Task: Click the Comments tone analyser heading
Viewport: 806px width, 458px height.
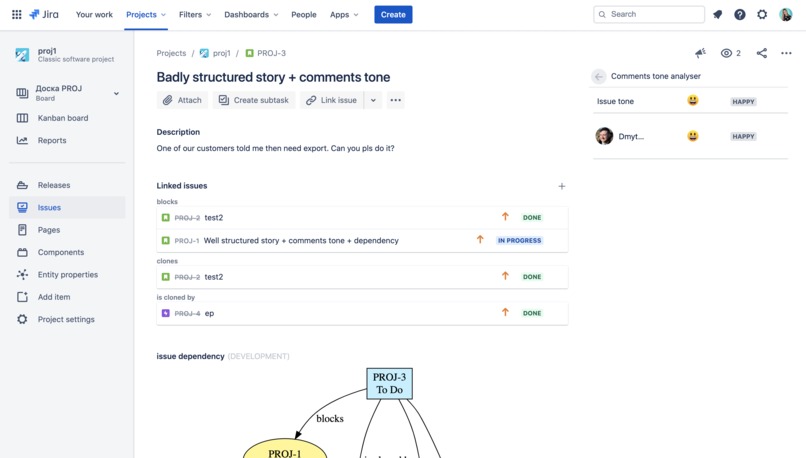Action: pos(655,76)
